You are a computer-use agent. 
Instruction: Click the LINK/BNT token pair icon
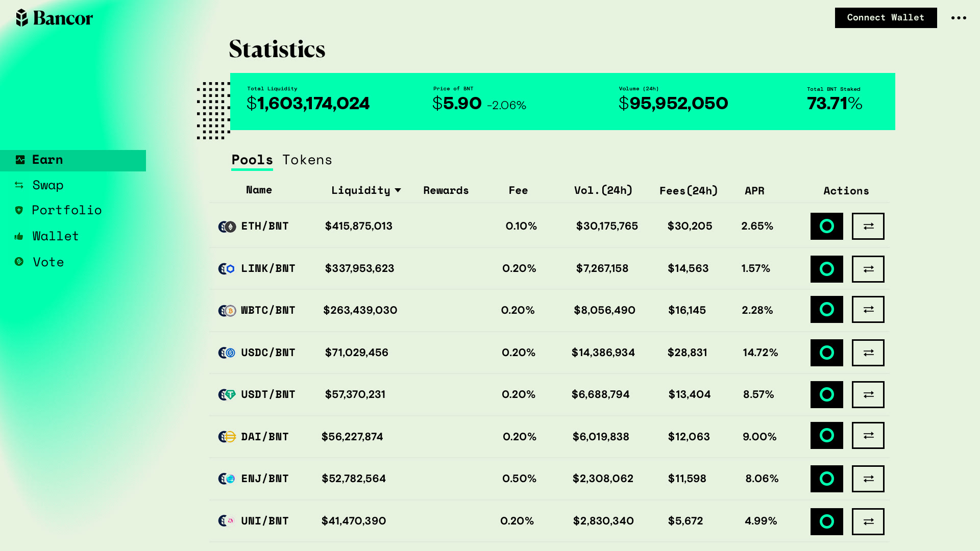tap(227, 269)
